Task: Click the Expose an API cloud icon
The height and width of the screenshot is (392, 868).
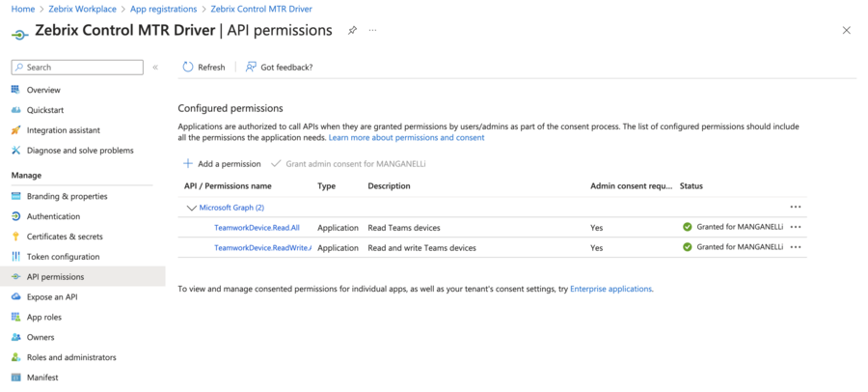Action: [16, 296]
